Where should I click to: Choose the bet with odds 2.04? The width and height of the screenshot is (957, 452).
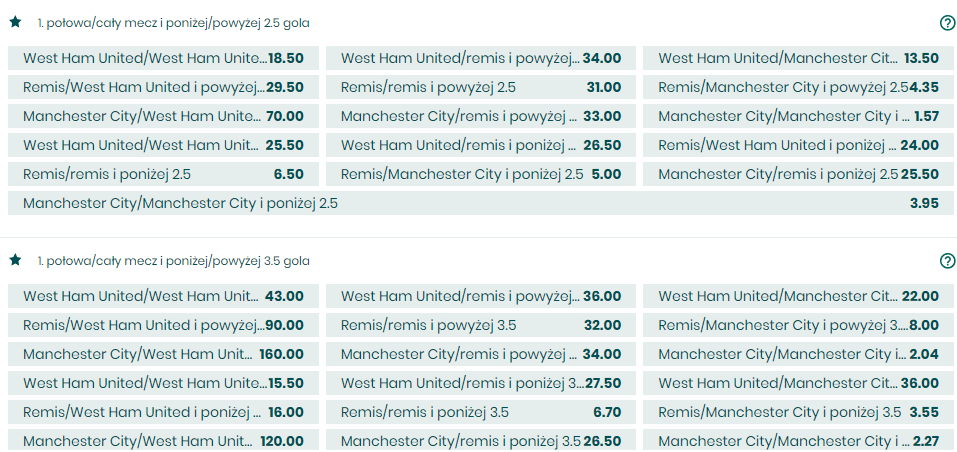pos(798,354)
